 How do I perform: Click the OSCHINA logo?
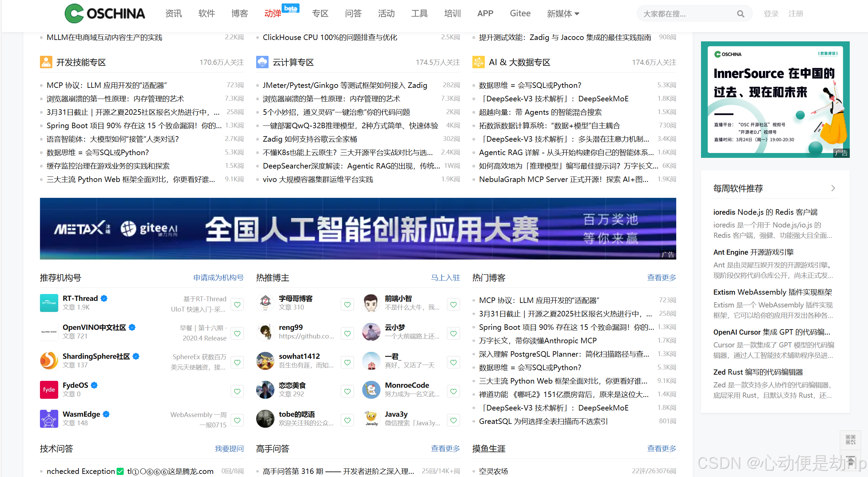105,13
